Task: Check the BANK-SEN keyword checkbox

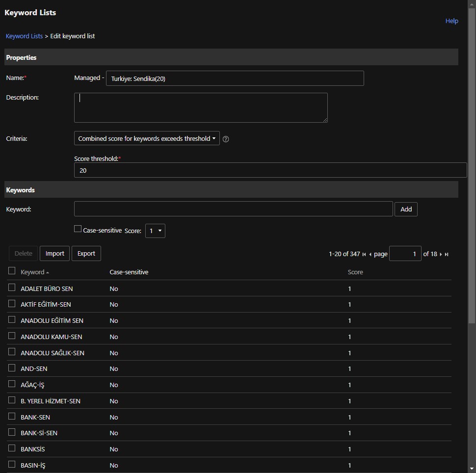Action: pos(12,416)
